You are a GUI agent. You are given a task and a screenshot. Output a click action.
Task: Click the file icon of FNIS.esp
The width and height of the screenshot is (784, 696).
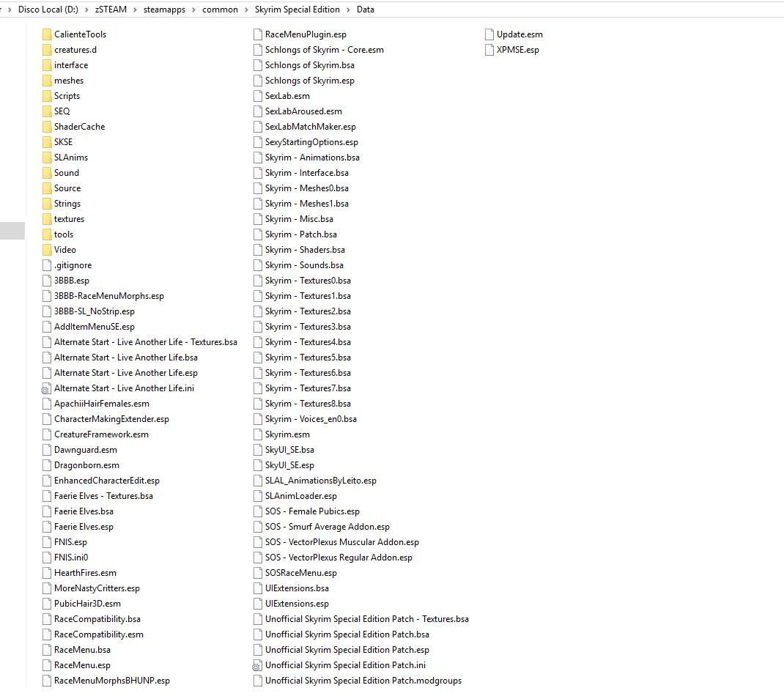(x=47, y=542)
